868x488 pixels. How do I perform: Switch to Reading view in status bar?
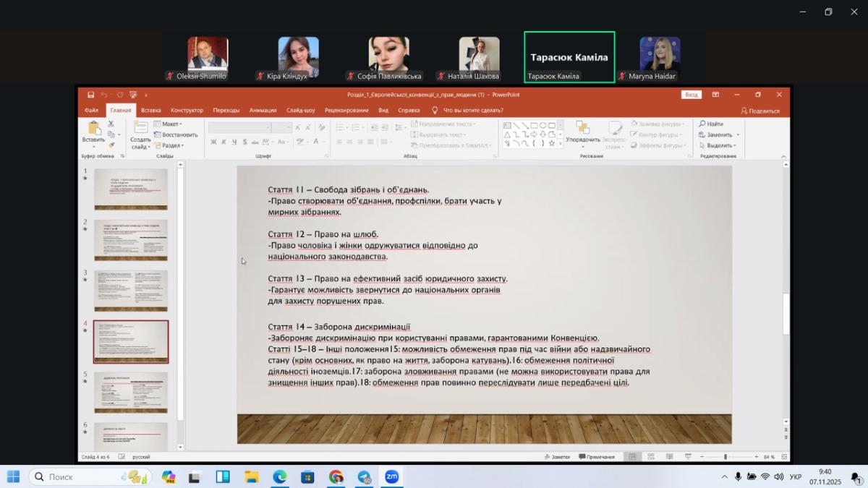pos(670,457)
